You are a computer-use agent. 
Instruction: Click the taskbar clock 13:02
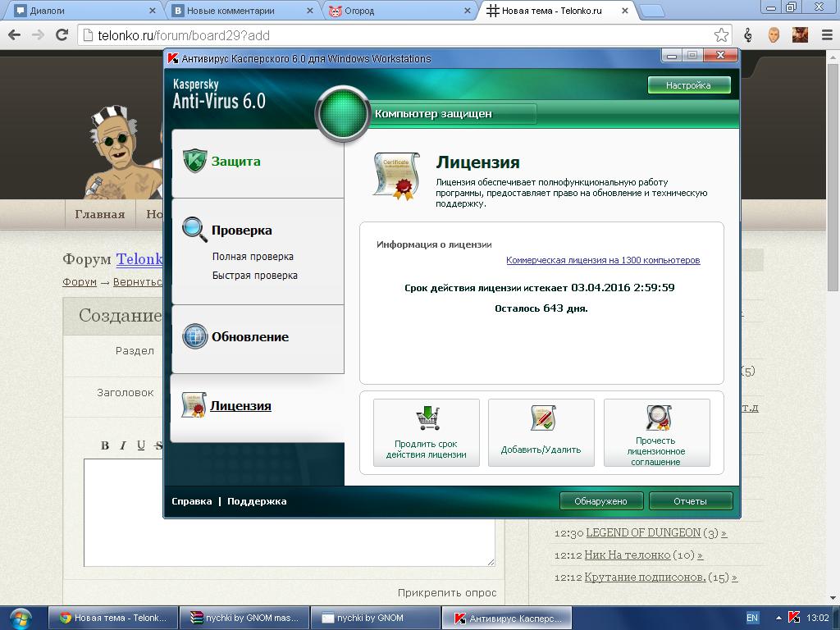[x=818, y=618]
